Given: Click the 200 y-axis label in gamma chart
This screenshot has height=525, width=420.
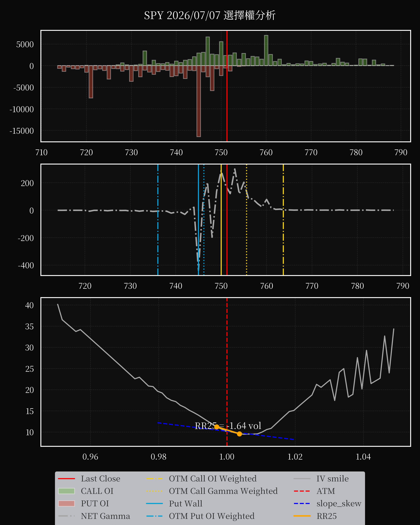Looking at the screenshot, I should pos(27,183).
